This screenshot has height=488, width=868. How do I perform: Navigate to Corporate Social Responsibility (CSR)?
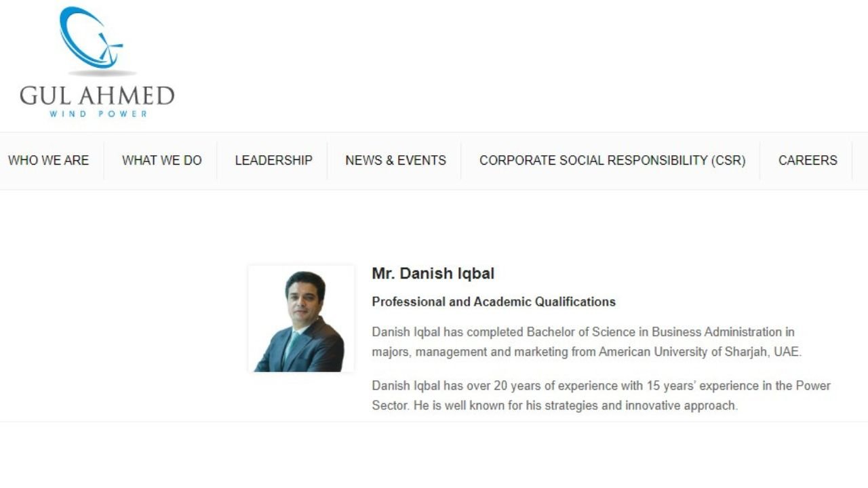point(612,161)
